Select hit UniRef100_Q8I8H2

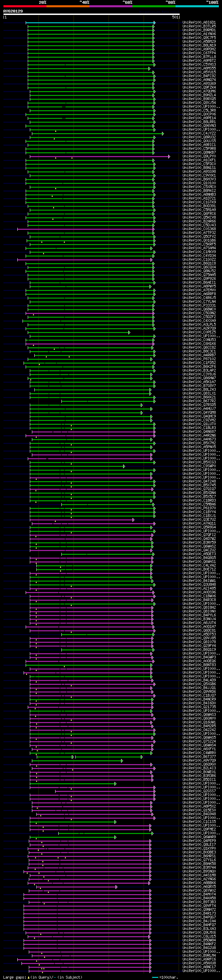tap(199, 607)
